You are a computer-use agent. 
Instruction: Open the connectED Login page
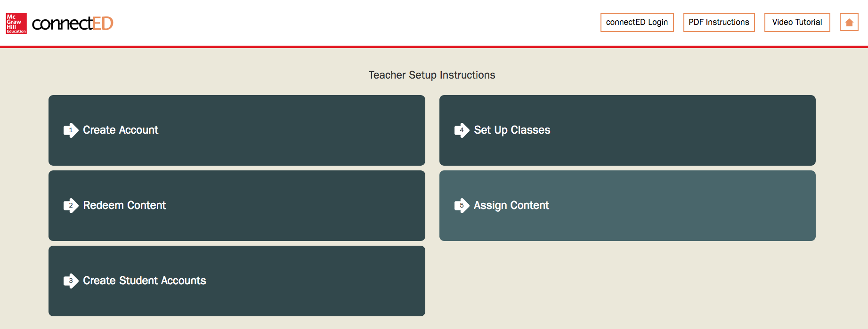pyautogui.click(x=637, y=23)
